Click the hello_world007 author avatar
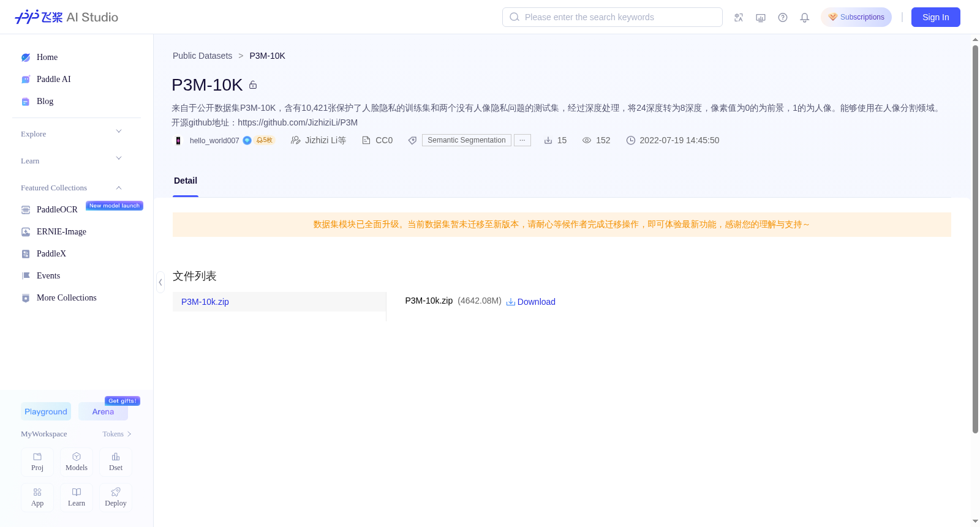Screen dimensions: 980x527 coord(178,140)
